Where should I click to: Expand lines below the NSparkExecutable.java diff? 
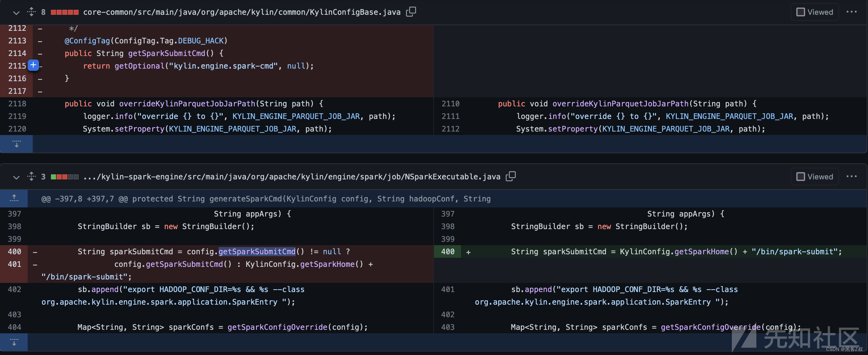14,342
